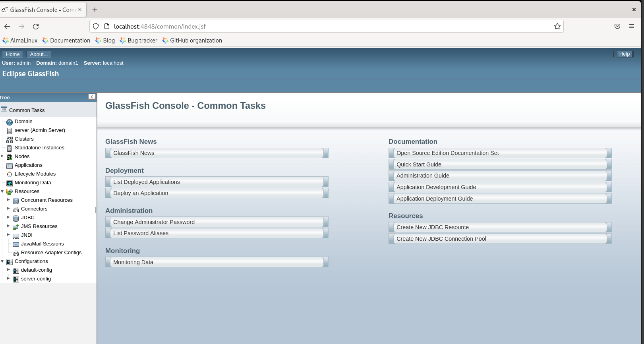Go back using browser back arrow
This screenshot has height=344, width=644.
click(7, 26)
